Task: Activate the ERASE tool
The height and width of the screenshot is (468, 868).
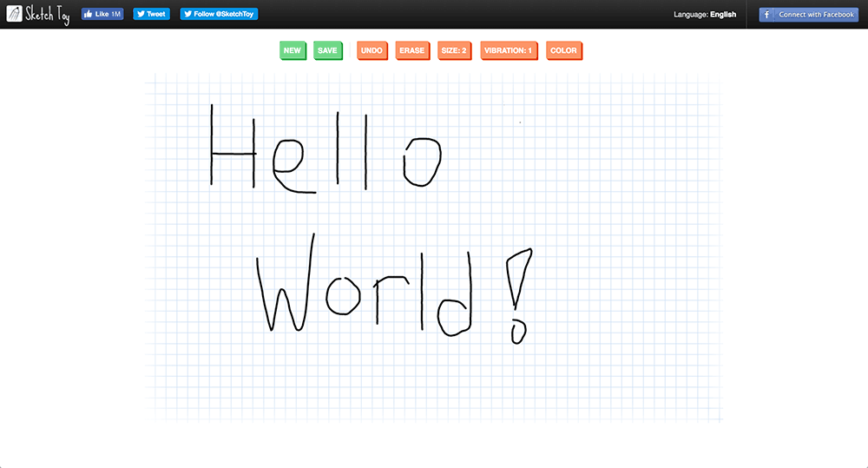Action: pos(411,50)
